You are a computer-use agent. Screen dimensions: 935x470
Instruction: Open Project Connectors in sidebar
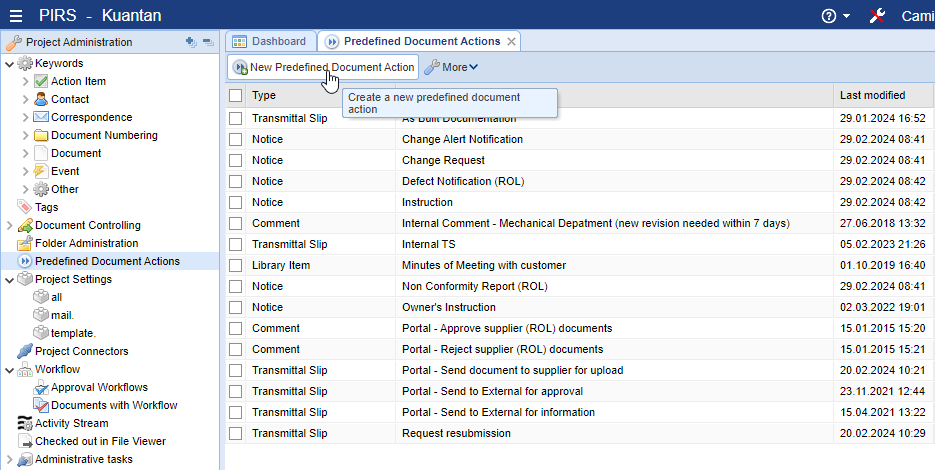point(81,351)
